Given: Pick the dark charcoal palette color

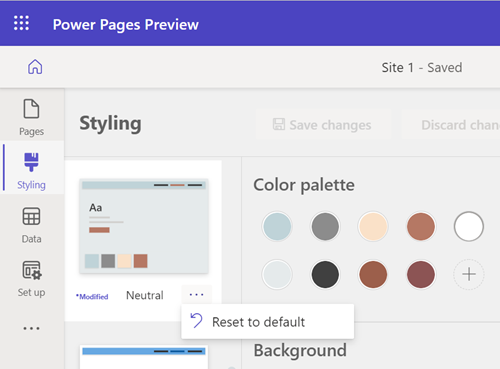Looking at the screenshot, I should click(325, 274).
